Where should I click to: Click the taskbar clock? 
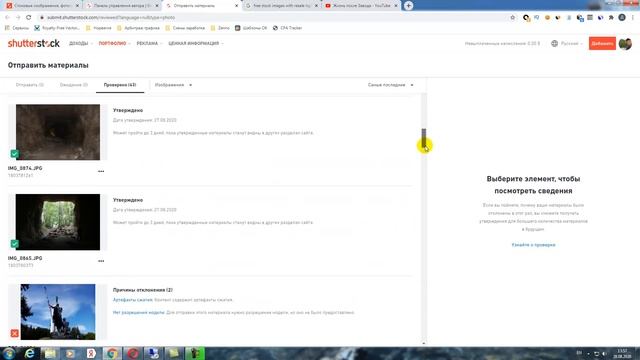(x=622, y=353)
